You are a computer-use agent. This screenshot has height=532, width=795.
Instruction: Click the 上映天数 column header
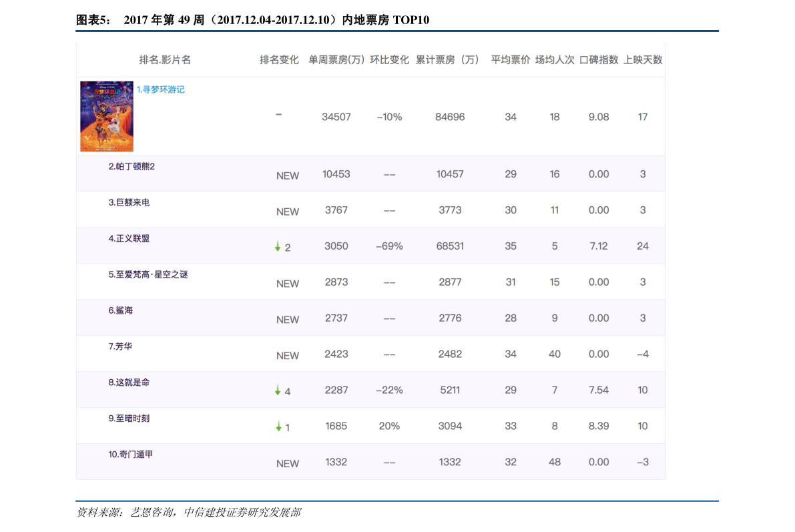click(643, 60)
